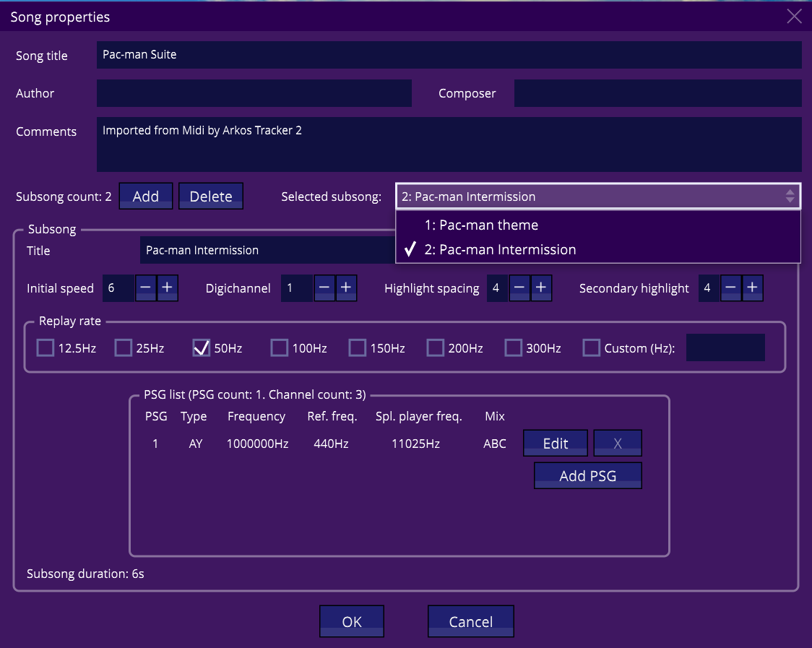Add a new subsong
The width and height of the screenshot is (812, 648).
pos(145,196)
